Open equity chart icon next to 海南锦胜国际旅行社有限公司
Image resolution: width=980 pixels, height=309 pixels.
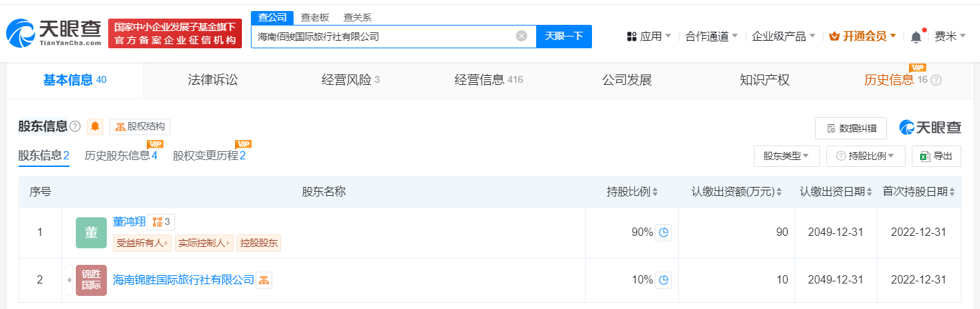coord(264,280)
